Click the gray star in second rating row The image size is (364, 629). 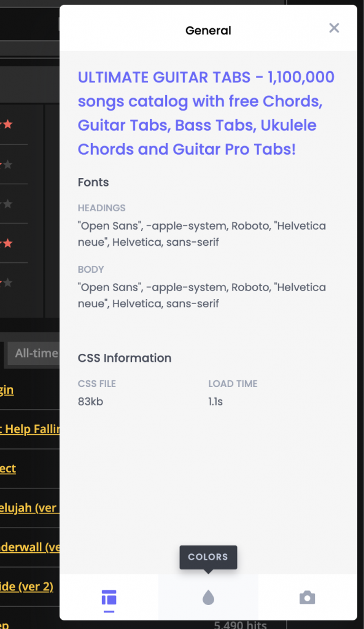[x=8, y=164]
